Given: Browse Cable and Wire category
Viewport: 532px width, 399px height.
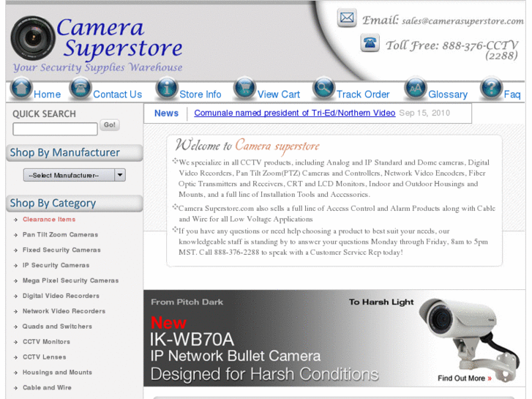Looking at the screenshot, I should (47, 387).
